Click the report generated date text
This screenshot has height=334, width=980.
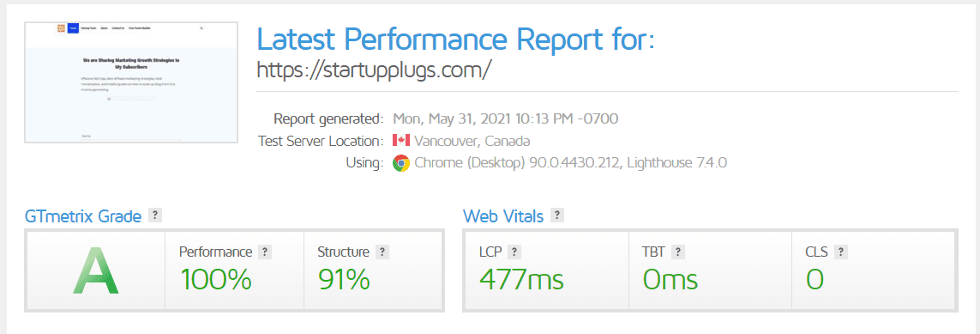click(x=506, y=118)
